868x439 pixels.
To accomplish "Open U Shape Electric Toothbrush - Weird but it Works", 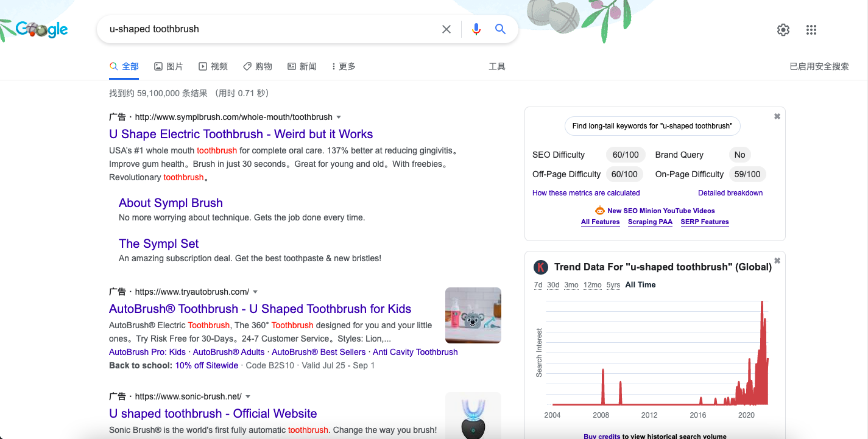I will click(x=241, y=134).
